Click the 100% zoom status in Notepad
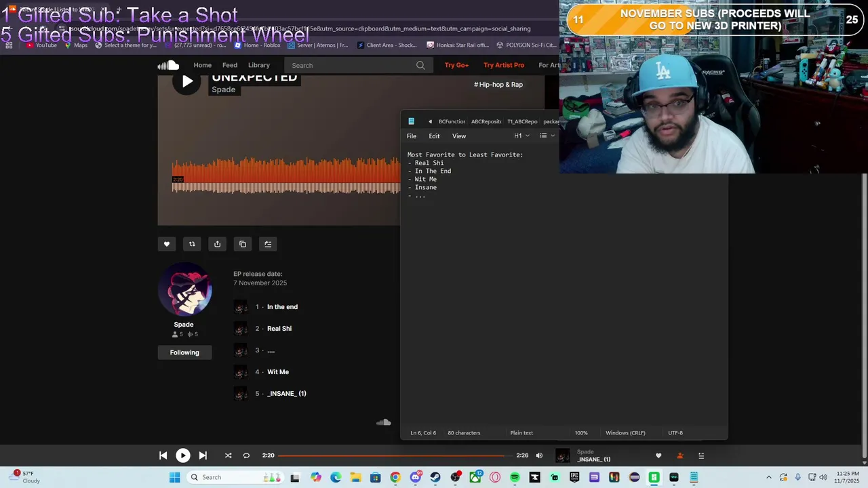 pos(581,433)
